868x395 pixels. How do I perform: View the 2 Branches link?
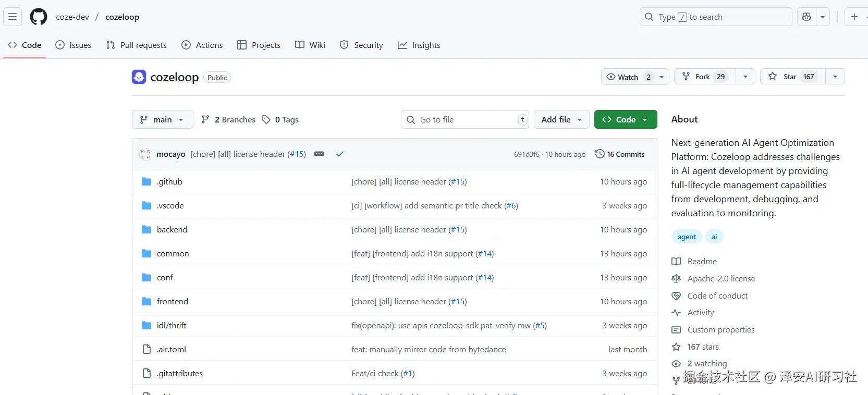(x=228, y=119)
